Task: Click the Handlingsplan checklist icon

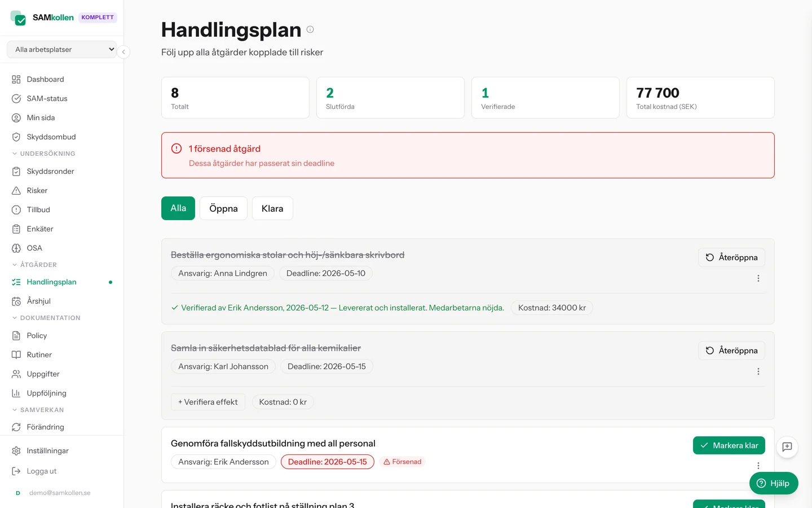Action: point(16,282)
